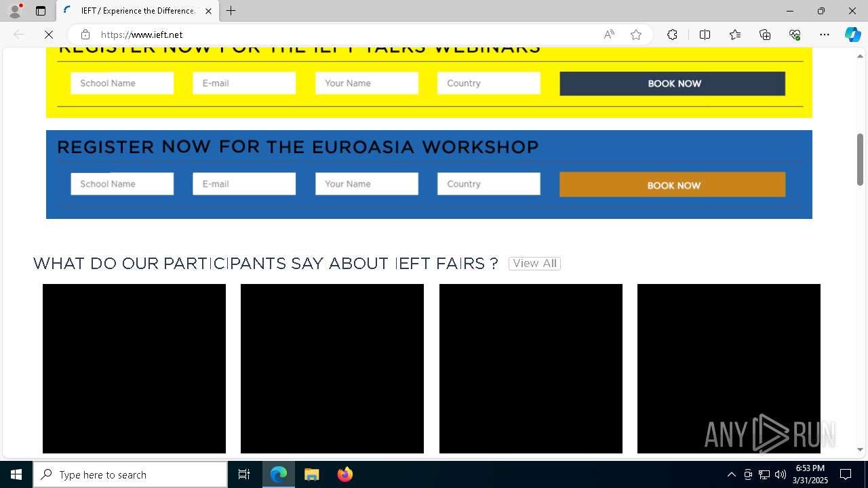The width and height of the screenshot is (868, 488).
Task: Open Extensions puzzle icon
Action: [x=672, y=35]
